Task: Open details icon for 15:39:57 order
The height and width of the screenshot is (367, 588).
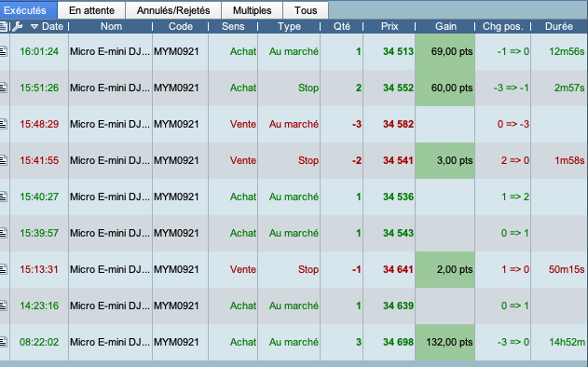Action: 4,233
